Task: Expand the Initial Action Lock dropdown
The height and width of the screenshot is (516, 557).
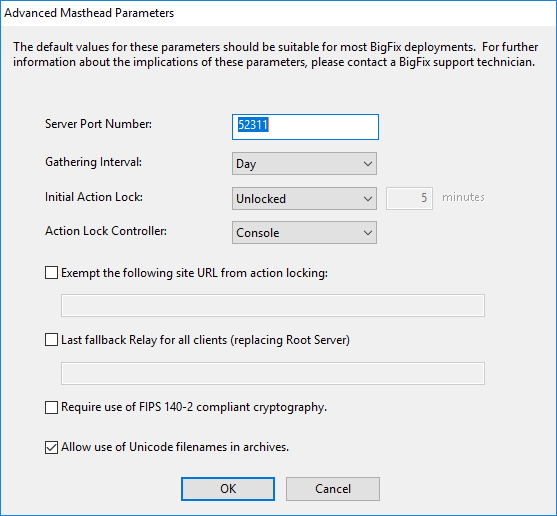Action: coord(304,198)
